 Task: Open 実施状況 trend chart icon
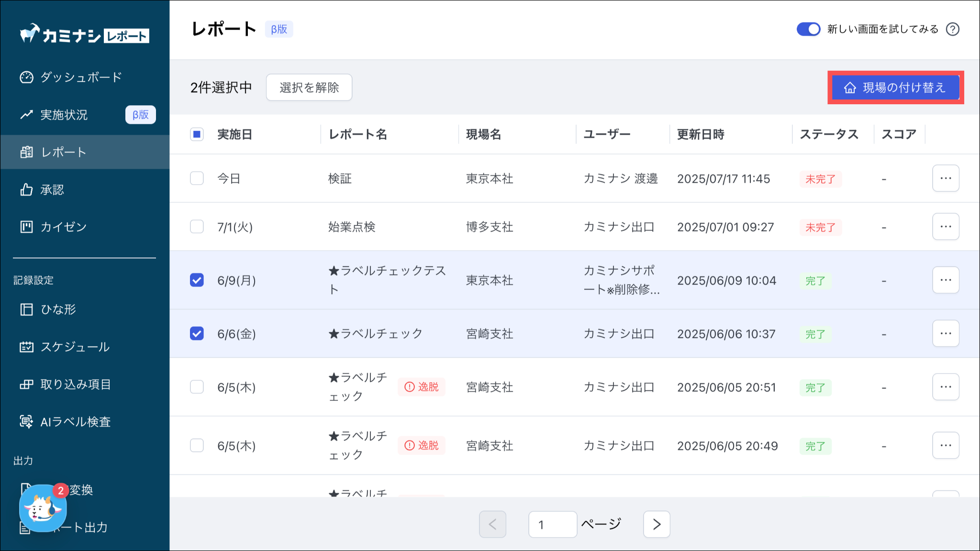coord(26,115)
